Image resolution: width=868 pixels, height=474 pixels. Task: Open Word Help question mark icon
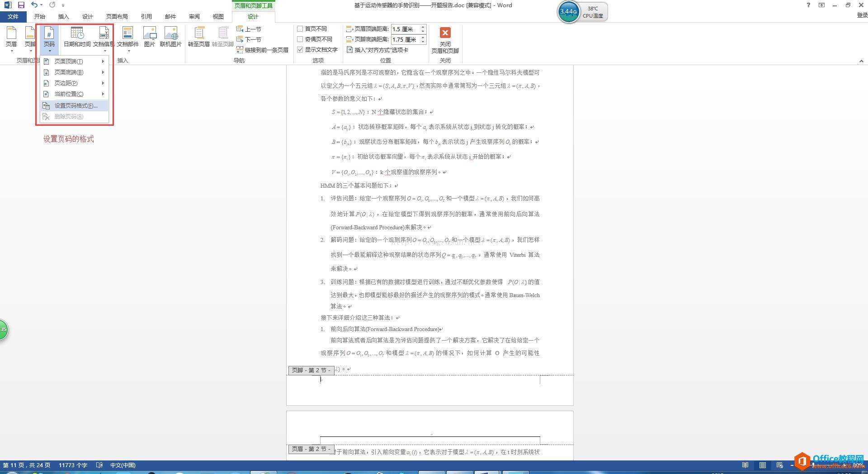(x=808, y=5)
